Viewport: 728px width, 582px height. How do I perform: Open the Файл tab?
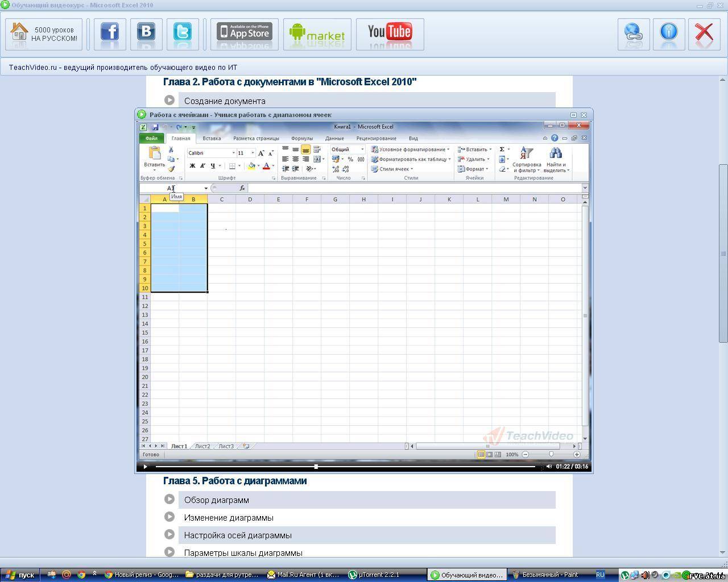[x=151, y=138]
